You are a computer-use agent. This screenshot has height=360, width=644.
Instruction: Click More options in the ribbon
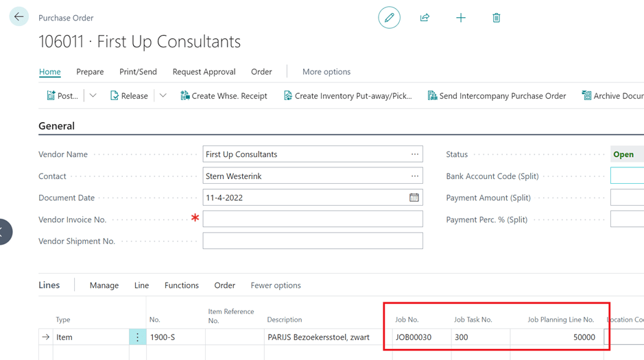point(326,71)
